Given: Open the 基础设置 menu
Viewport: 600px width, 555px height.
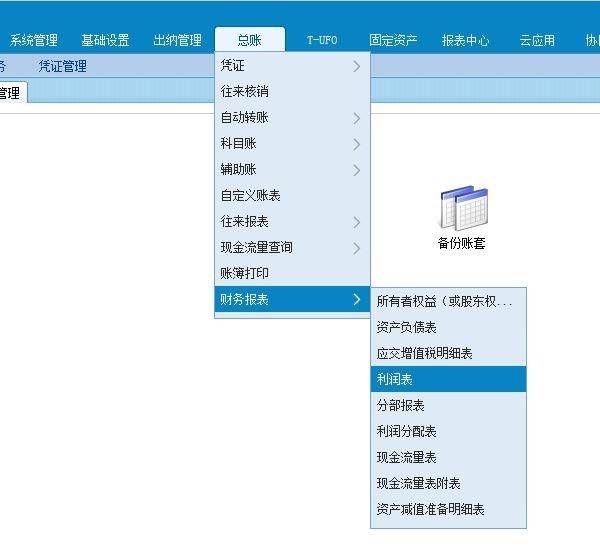Looking at the screenshot, I should (x=106, y=40).
